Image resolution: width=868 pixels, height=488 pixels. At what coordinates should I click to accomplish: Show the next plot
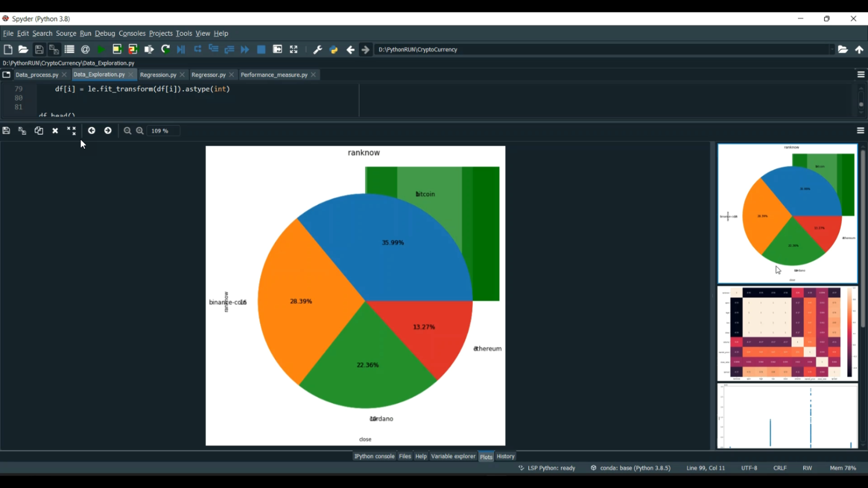108,131
